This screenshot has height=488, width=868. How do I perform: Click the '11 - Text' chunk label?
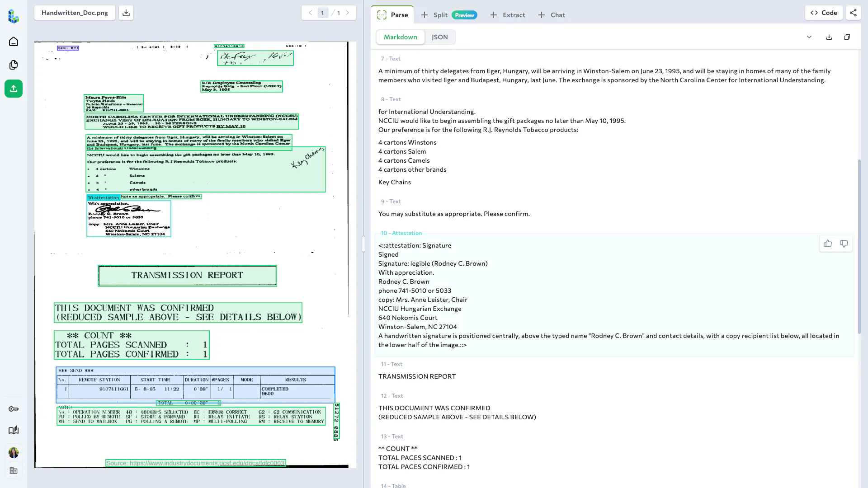coord(392,364)
